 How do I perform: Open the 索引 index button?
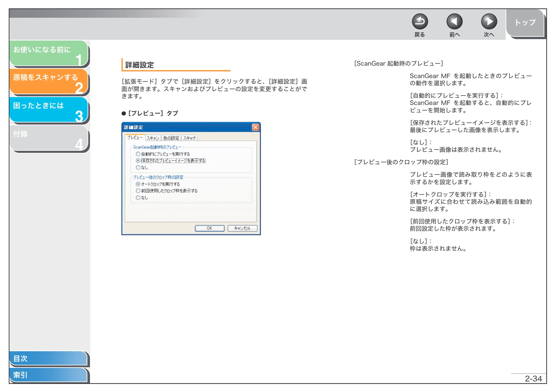pos(48,375)
